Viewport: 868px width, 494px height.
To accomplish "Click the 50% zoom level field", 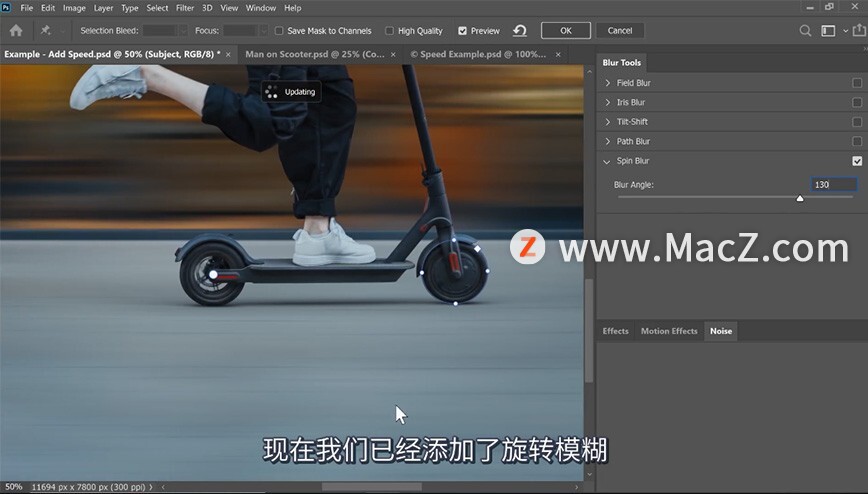I will [13, 487].
